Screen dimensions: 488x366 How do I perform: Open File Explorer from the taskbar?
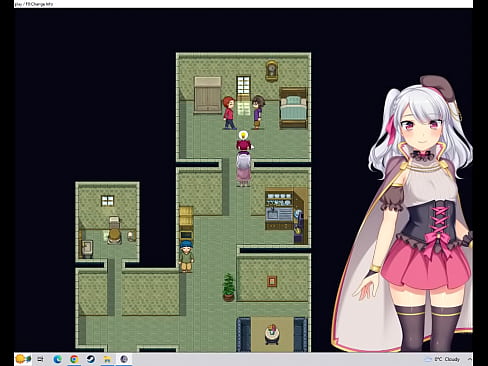click(x=107, y=359)
